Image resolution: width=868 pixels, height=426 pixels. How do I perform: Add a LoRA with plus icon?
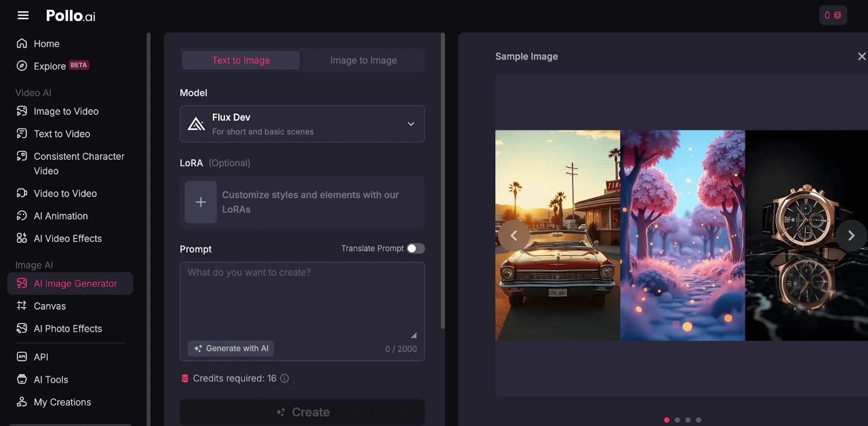coord(201,202)
